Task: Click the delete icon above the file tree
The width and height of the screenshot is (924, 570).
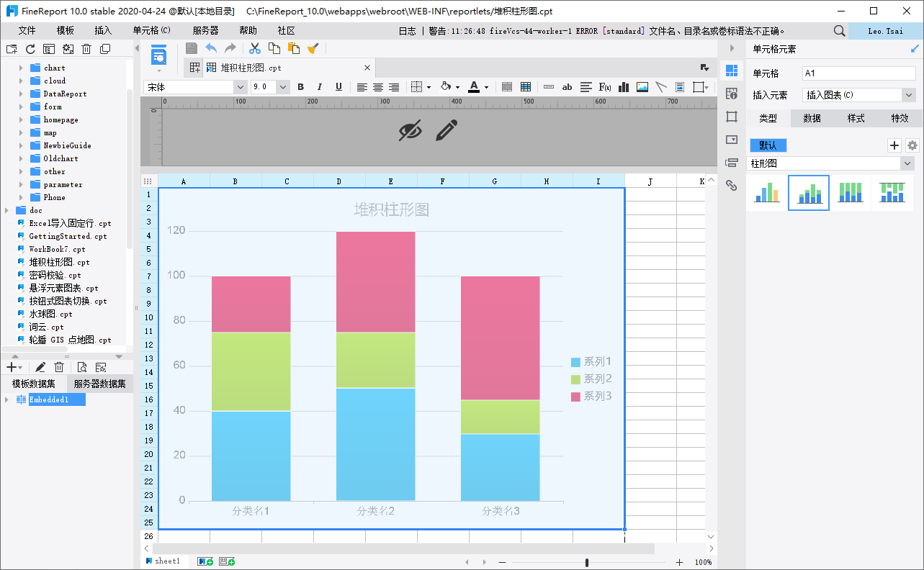Action: pyautogui.click(x=86, y=49)
